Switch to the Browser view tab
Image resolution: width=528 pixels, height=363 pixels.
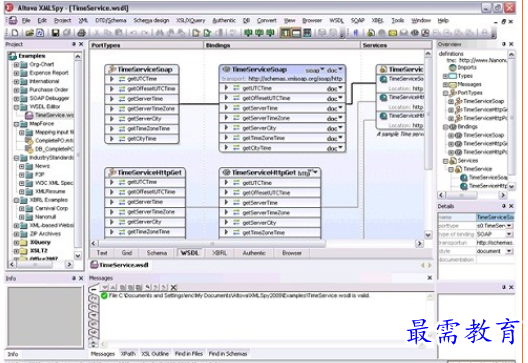click(x=292, y=253)
